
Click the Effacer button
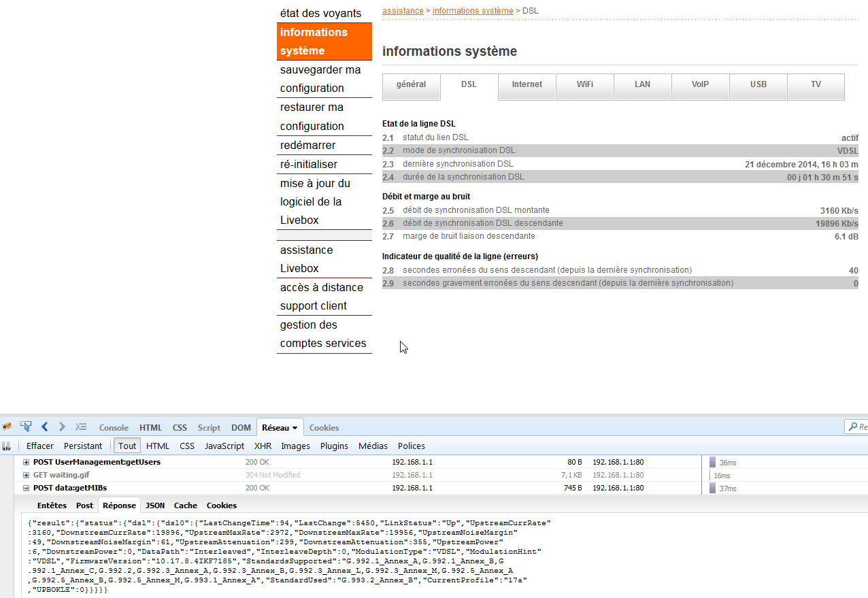(x=39, y=446)
